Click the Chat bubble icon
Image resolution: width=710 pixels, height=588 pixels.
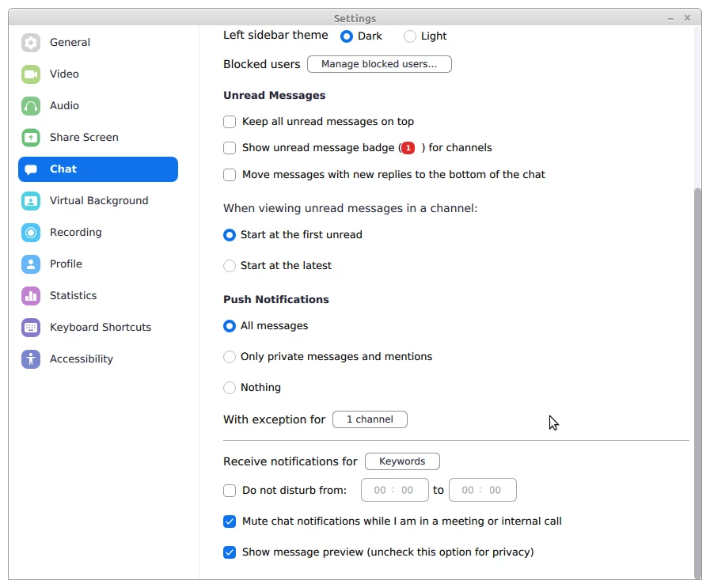pos(31,169)
